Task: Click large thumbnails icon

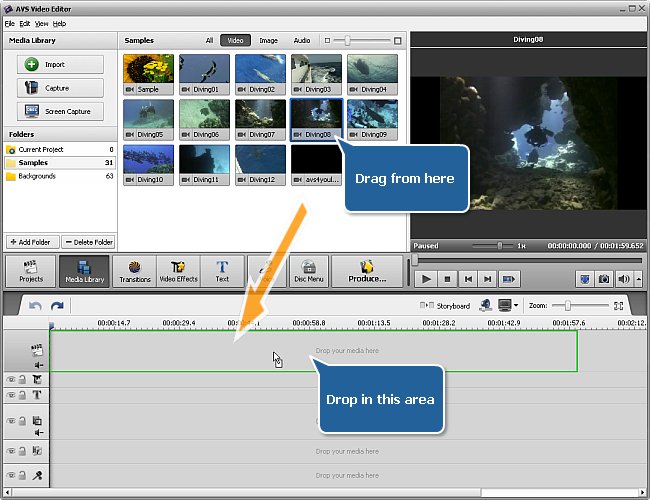Action: click(398, 40)
